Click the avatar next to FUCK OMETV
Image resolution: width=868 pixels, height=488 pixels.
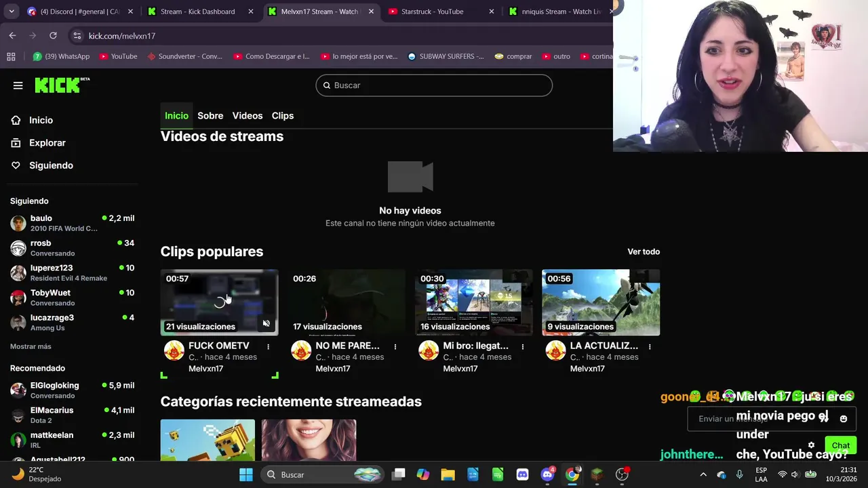(174, 350)
